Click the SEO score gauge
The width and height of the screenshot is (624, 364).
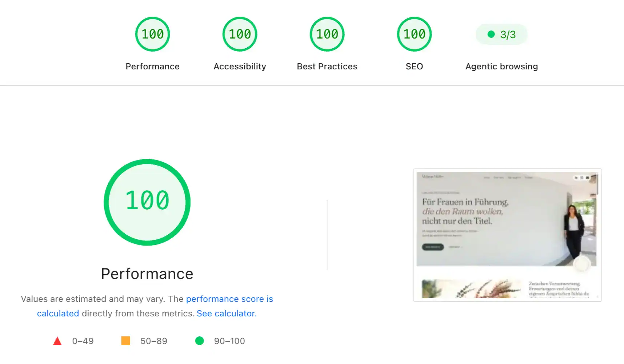(x=414, y=34)
